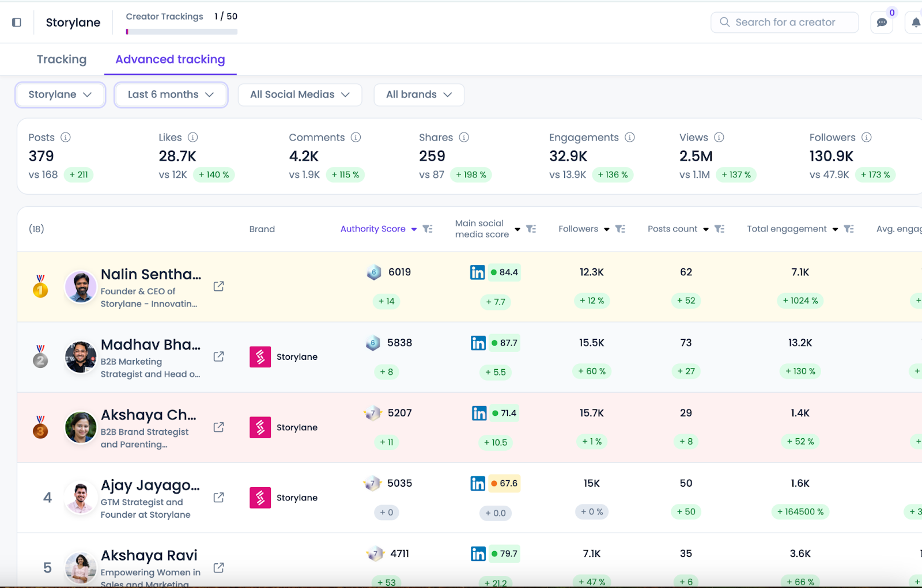Filter the Posts count column
Screen dimensions: 922x588
720,229
